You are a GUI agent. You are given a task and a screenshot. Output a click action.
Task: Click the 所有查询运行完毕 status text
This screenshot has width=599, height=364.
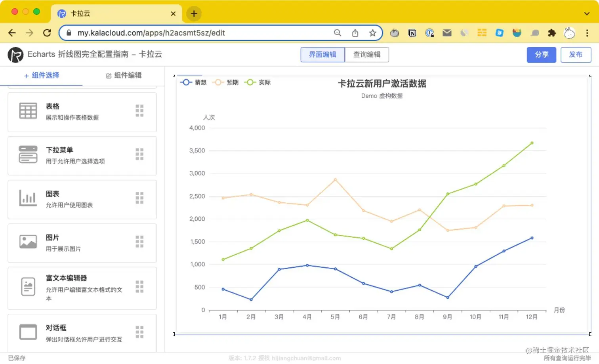(567, 358)
